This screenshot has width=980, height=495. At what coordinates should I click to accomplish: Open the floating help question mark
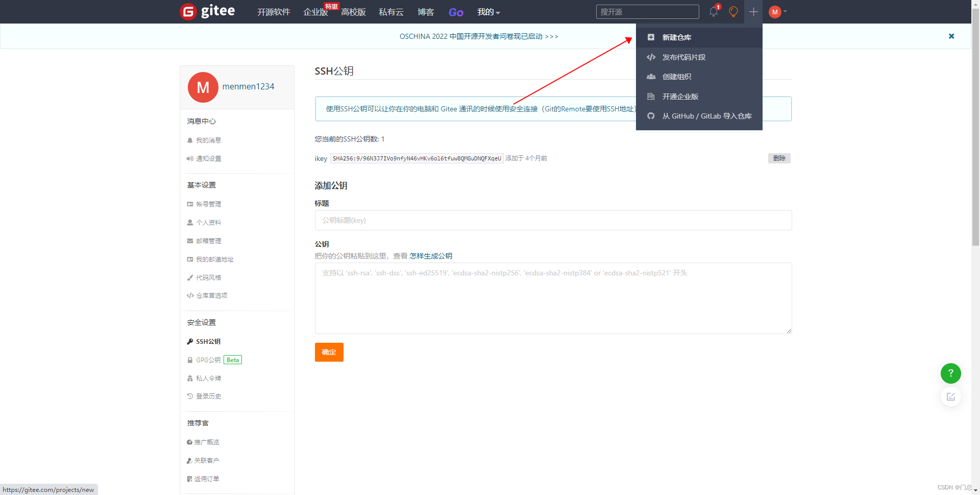point(950,373)
